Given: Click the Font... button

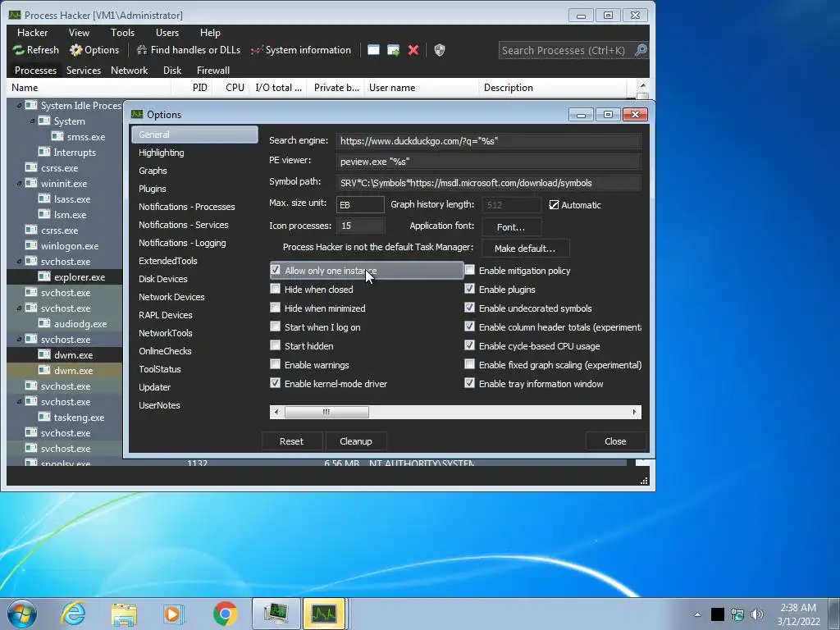Looking at the screenshot, I should tap(511, 227).
